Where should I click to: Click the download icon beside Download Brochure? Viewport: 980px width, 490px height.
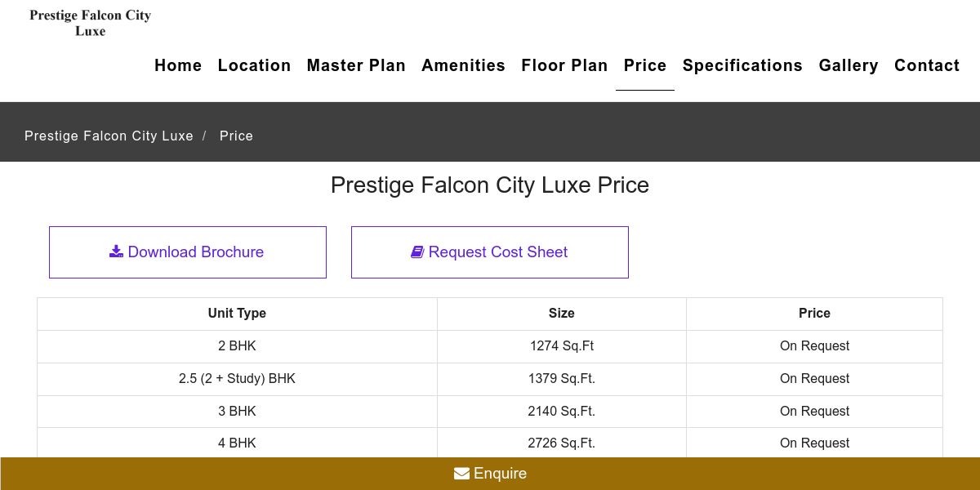(x=116, y=252)
